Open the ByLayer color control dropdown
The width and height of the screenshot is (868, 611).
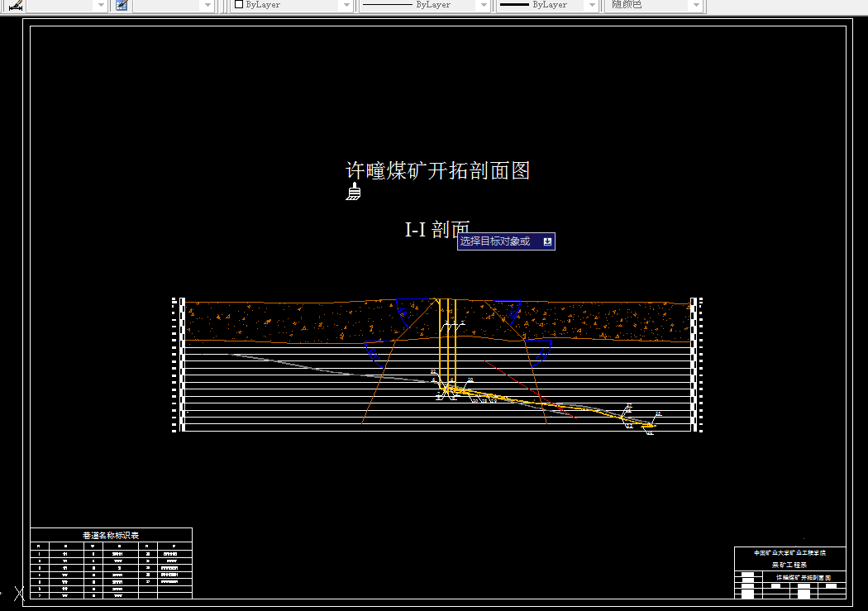tap(346, 6)
